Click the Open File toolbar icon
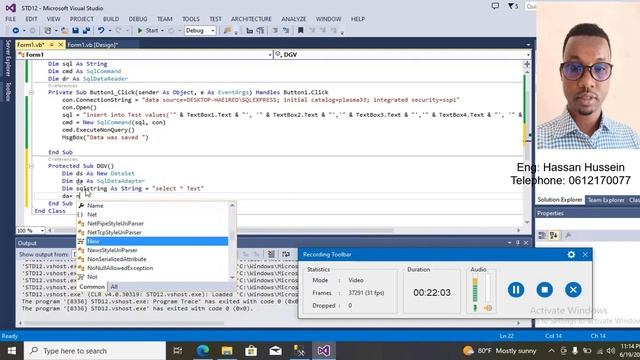 [x=64, y=31]
